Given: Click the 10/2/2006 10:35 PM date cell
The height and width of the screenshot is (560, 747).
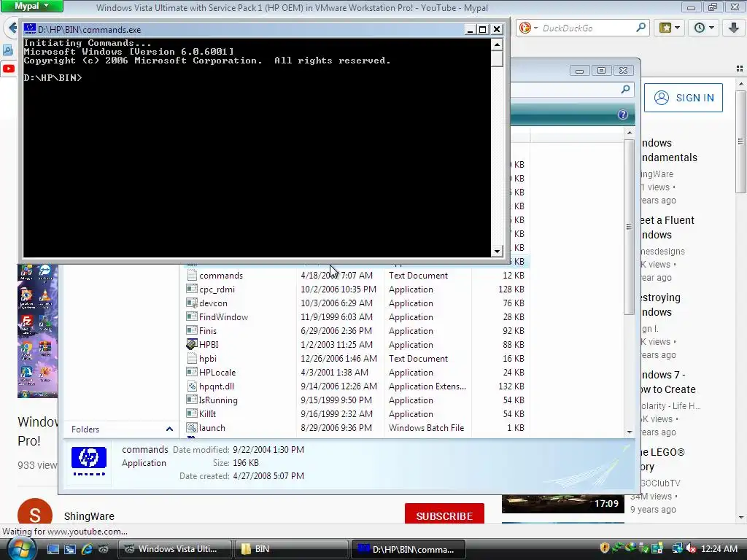Looking at the screenshot, I should [338, 289].
